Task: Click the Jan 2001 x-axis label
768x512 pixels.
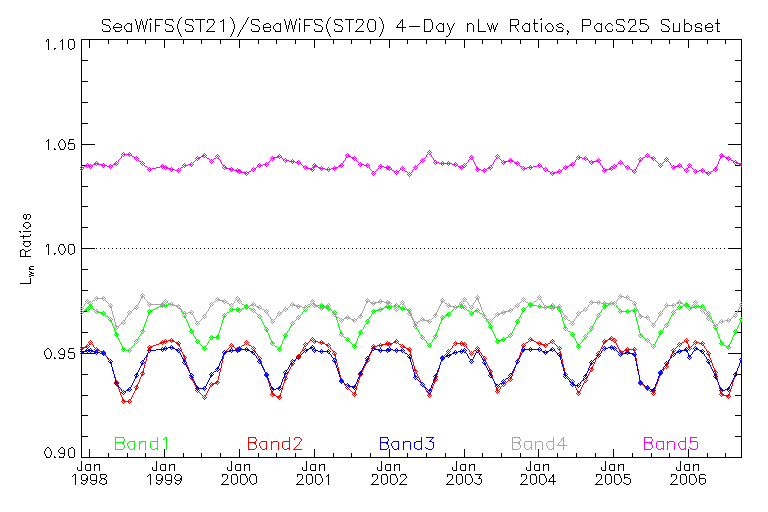Action: click(x=313, y=473)
